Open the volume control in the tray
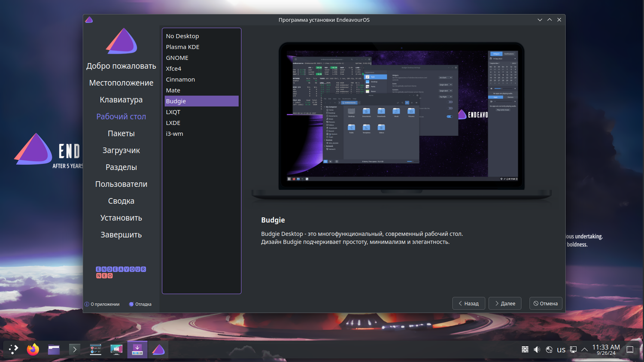The image size is (644, 362). (537, 350)
